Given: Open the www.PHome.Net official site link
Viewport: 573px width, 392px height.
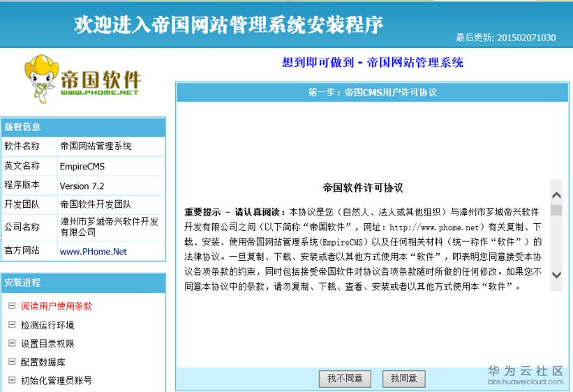Looking at the screenshot, I should [x=94, y=252].
